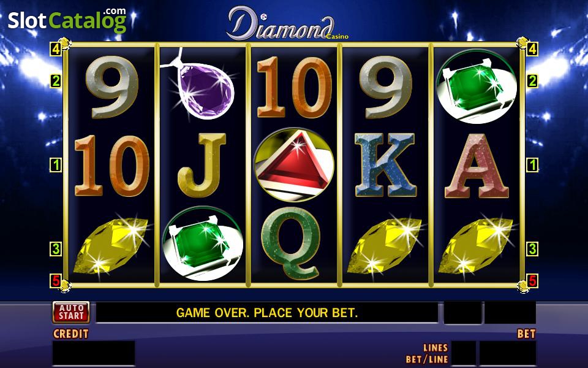Image resolution: width=588 pixels, height=368 pixels.
Task: Select the yellow diamond in the first reel
Action: coord(111,245)
